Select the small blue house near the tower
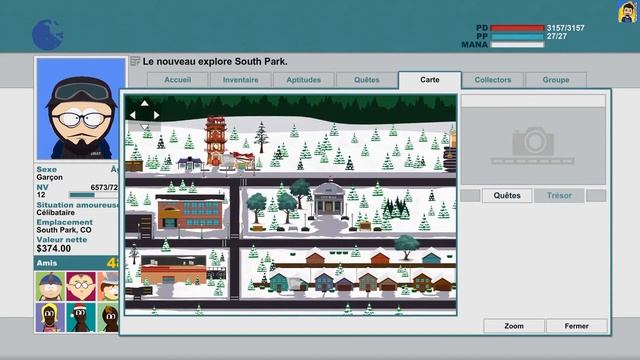The image size is (640, 360). coord(189,163)
